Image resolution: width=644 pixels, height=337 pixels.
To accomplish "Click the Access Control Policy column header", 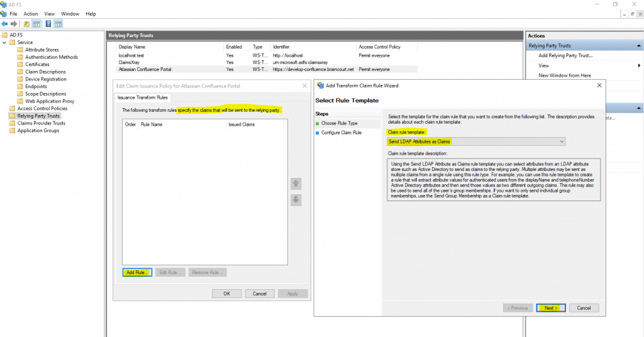I will (x=387, y=47).
